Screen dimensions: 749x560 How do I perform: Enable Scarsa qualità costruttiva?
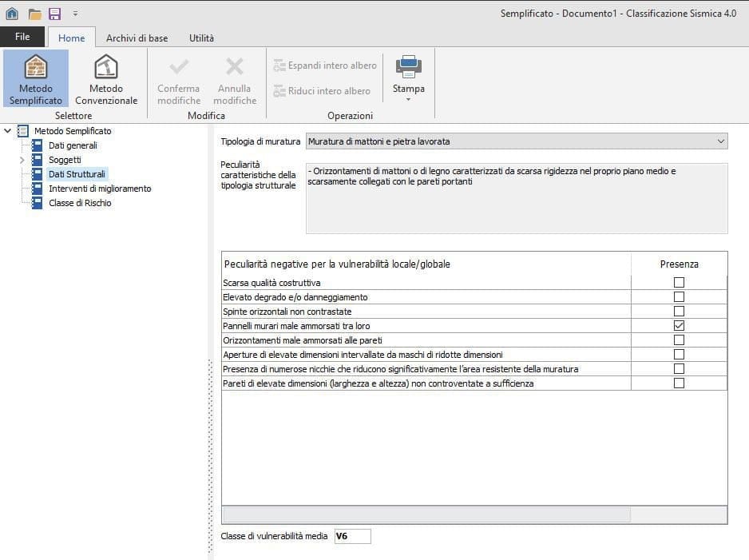click(678, 282)
